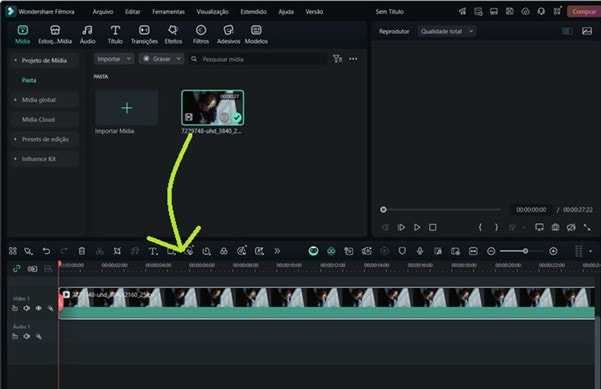Click the player progress slider handle
The width and height of the screenshot is (601, 389).
pyautogui.click(x=383, y=210)
